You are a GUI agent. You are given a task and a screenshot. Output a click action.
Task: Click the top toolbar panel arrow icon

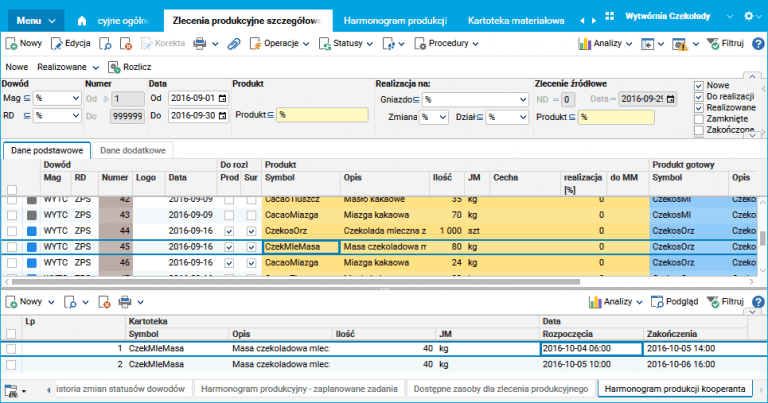tap(648, 44)
